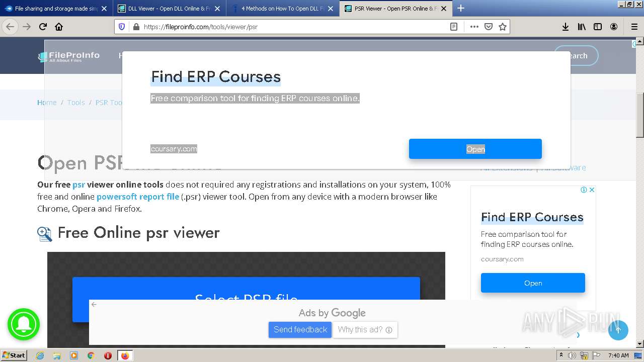Open the Firefox home page
The height and width of the screenshot is (362, 644).
tap(59, 27)
